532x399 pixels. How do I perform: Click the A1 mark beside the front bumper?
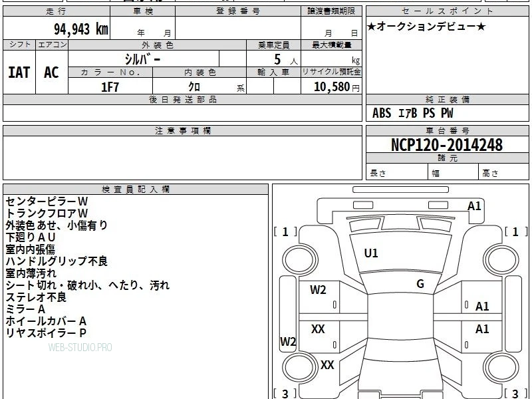click(x=474, y=206)
